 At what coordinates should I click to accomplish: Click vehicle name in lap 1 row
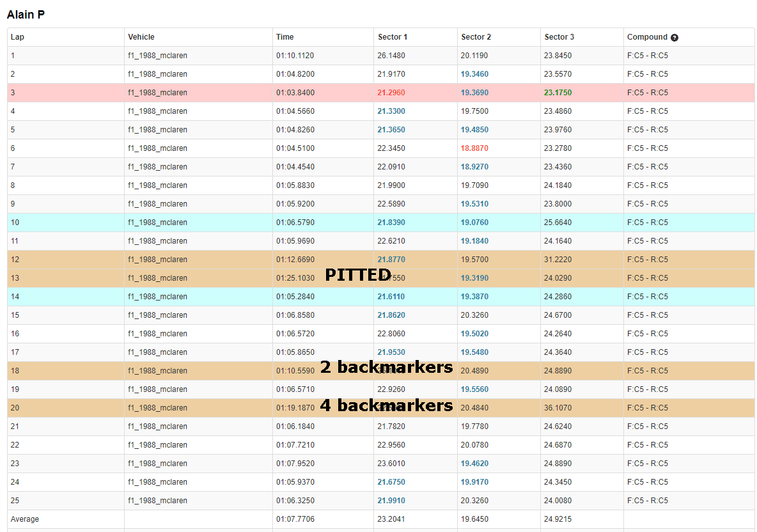click(157, 56)
